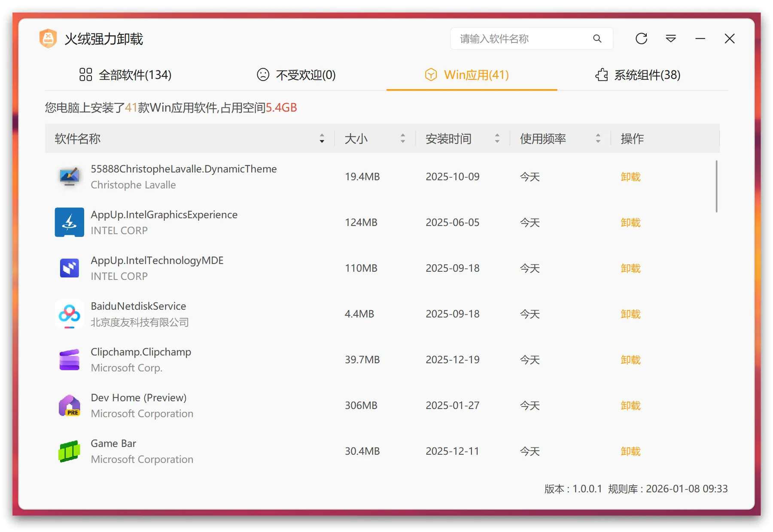Sort list by 大小 column

click(x=402, y=139)
